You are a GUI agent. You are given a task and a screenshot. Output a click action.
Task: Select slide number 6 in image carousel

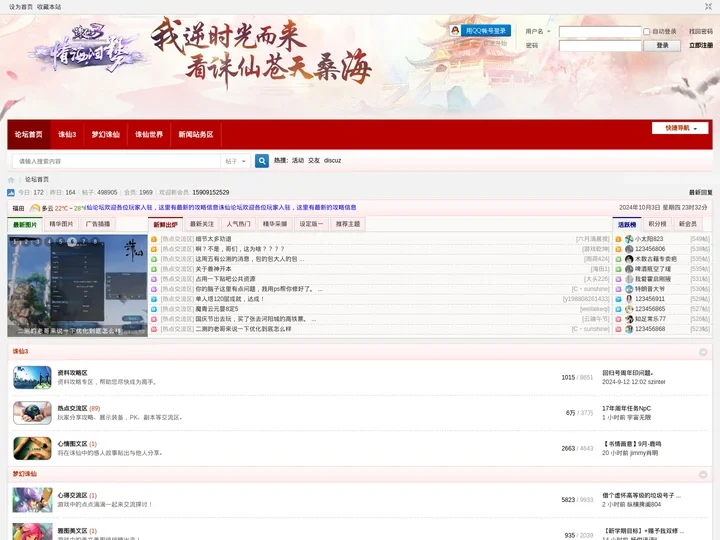point(72,241)
